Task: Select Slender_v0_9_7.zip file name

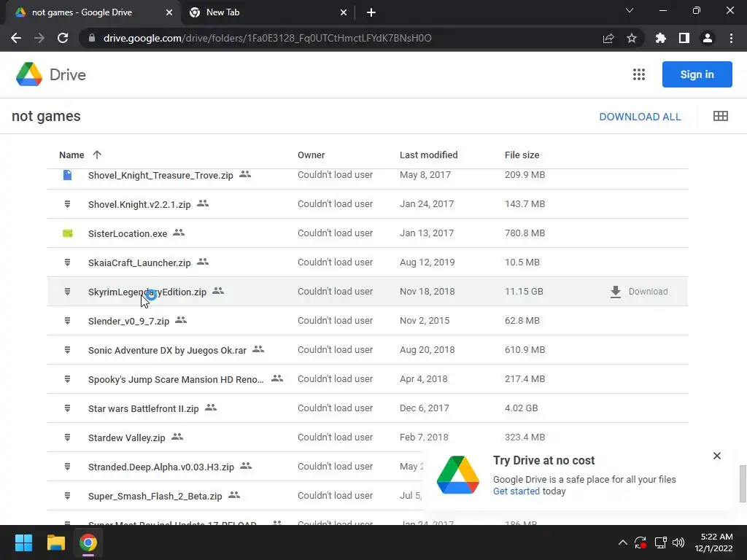Action: pyautogui.click(x=128, y=322)
